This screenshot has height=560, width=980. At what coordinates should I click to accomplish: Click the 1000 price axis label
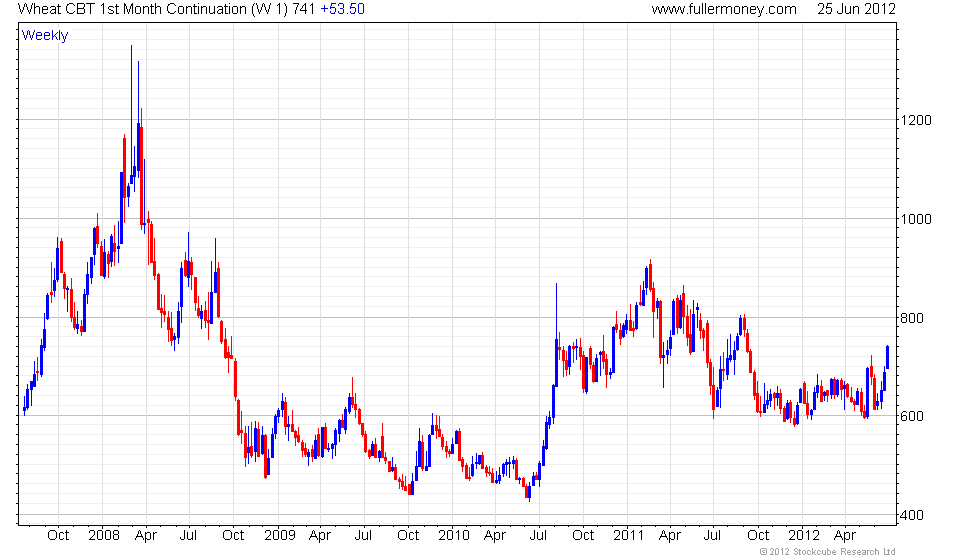(916, 219)
